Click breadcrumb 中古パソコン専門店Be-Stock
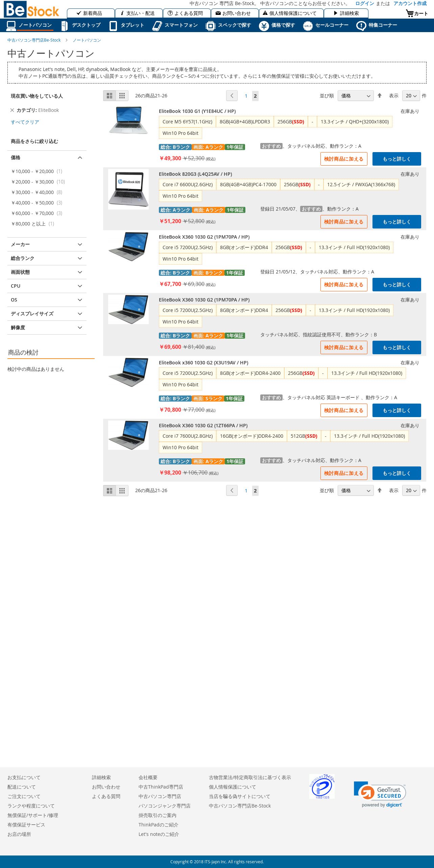 click(34, 40)
